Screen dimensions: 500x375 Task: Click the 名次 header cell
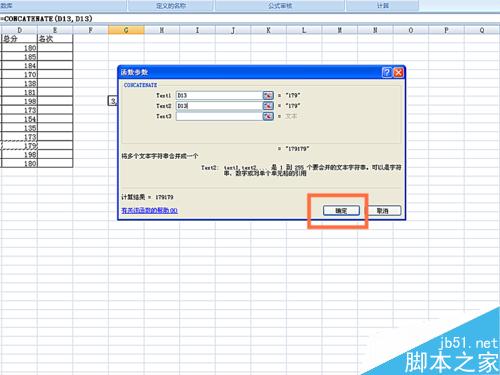click(x=55, y=39)
